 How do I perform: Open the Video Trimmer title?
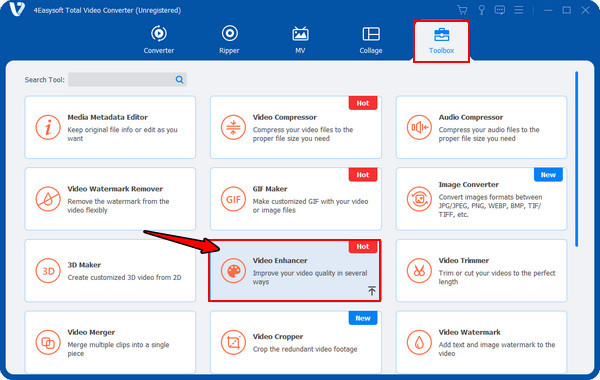click(463, 260)
